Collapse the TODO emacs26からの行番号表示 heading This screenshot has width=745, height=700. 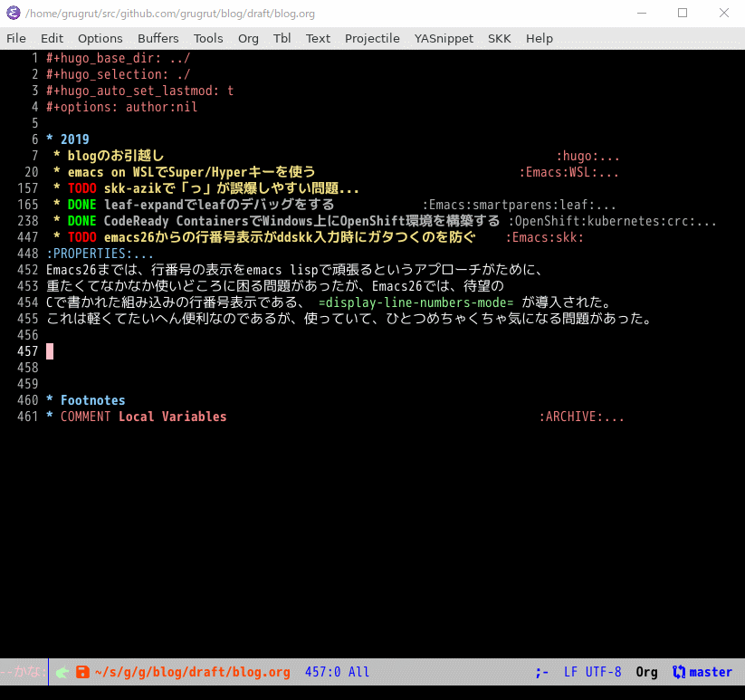[290, 236]
